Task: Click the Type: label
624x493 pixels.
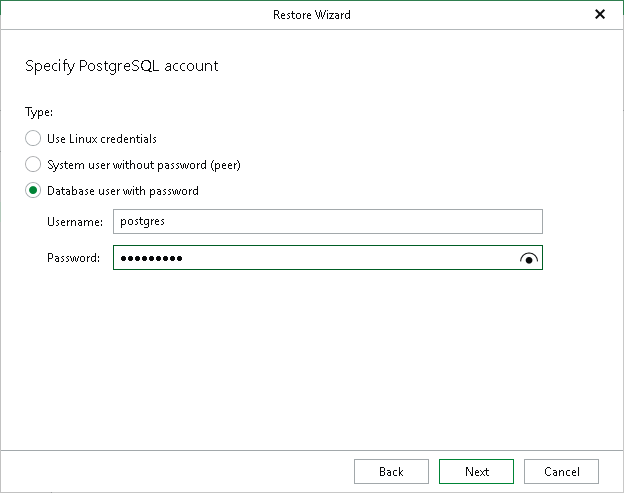Action: click(x=39, y=112)
